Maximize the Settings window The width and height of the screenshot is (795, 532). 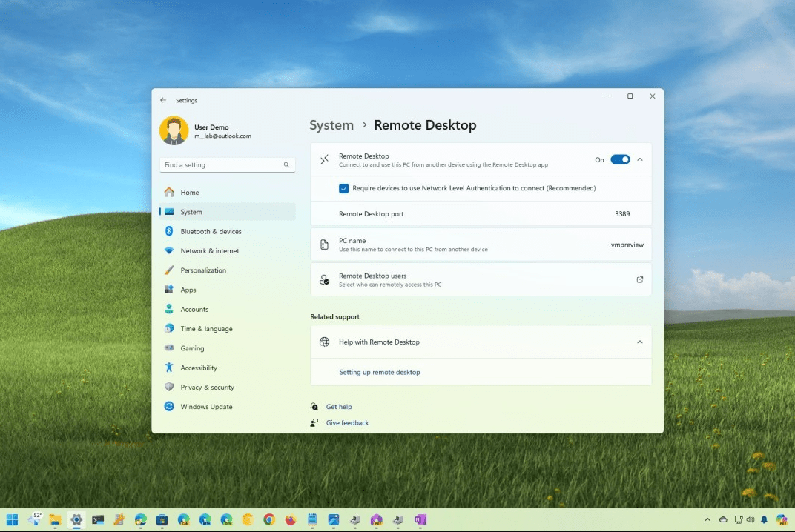pyautogui.click(x=630, y=96)
